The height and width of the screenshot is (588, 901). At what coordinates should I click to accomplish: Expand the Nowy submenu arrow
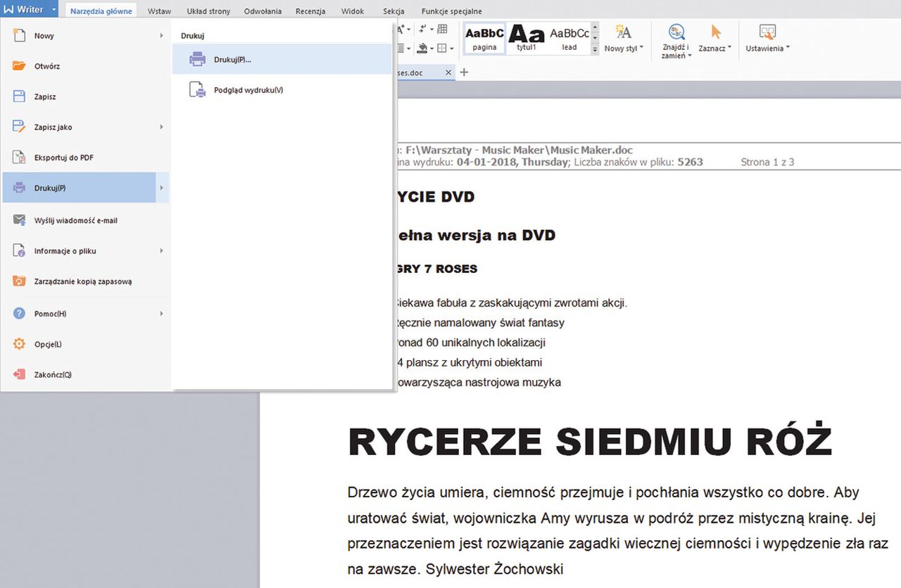pos(161,35)
